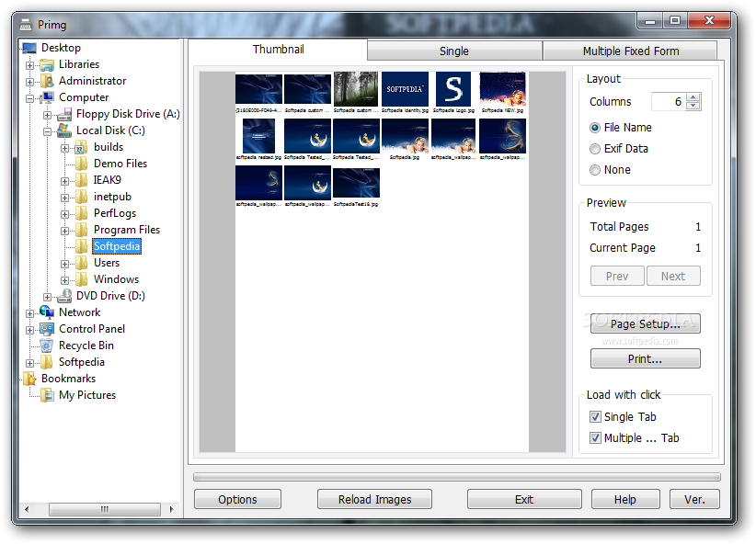Click the Administrator user folder icon
Viewport: 756px width, 544px height.
tap(47, 81)
